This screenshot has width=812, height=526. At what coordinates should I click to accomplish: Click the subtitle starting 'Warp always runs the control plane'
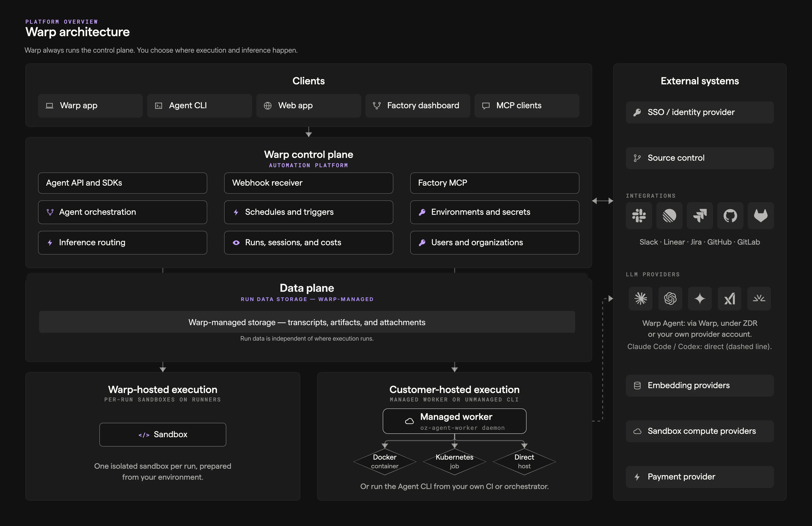[161, 50]
